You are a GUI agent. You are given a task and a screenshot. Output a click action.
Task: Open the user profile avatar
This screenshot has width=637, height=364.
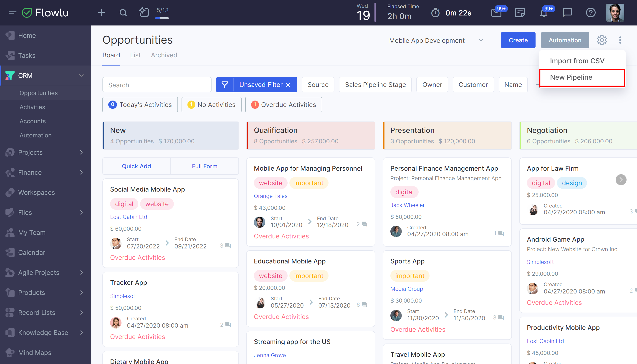tap(615, 13)
